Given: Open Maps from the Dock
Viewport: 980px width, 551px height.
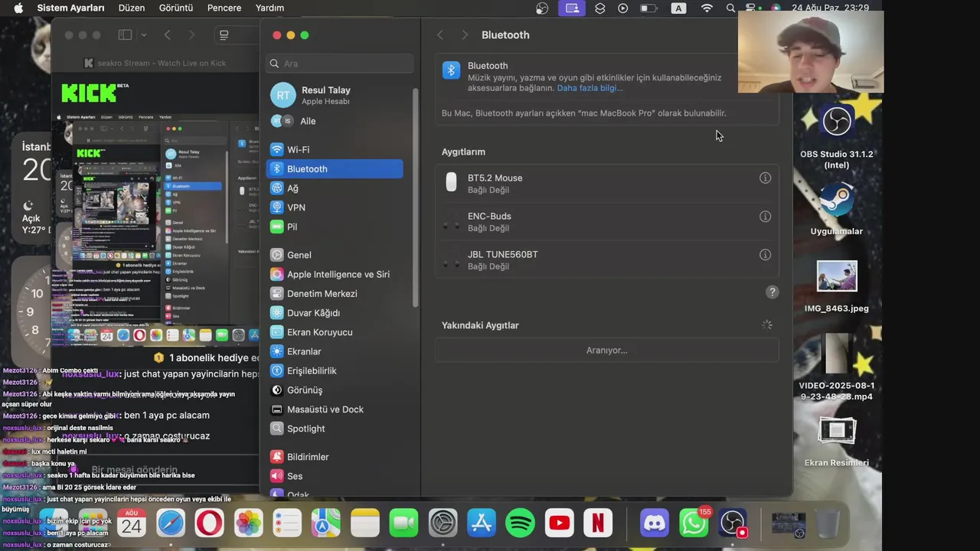Looking at the screenshot, I should [x=325, y=523].
